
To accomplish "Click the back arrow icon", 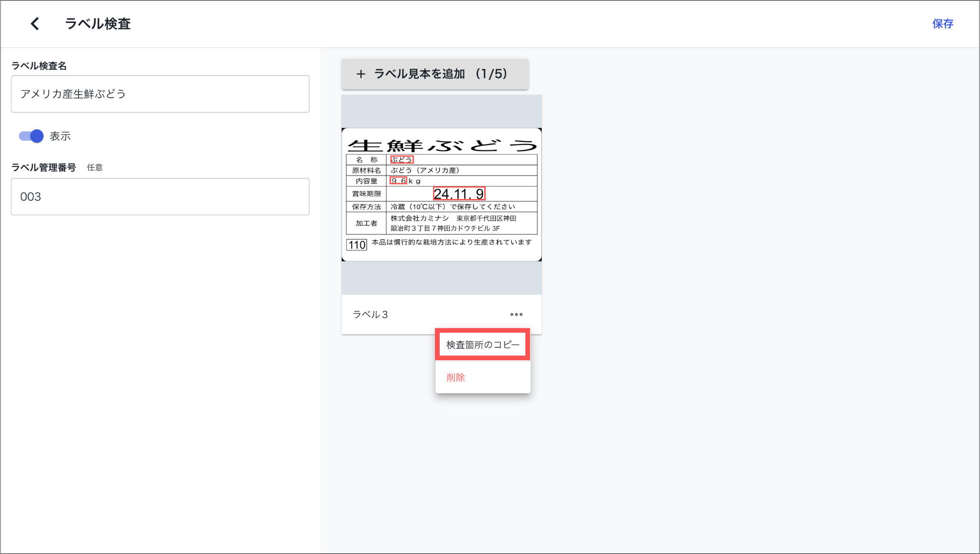I will (35, 24).
